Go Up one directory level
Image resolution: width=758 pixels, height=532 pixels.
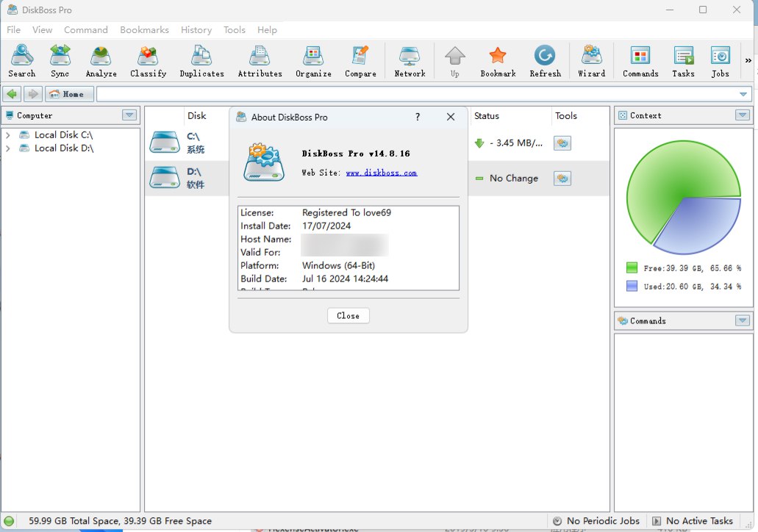click(x=454, y=61)
